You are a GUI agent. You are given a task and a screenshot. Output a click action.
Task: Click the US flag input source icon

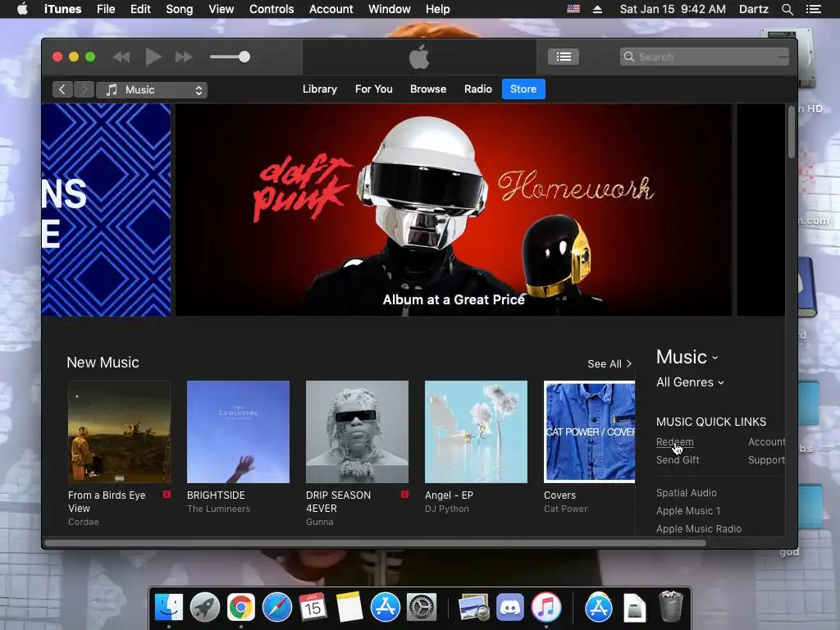coord(573,8)
